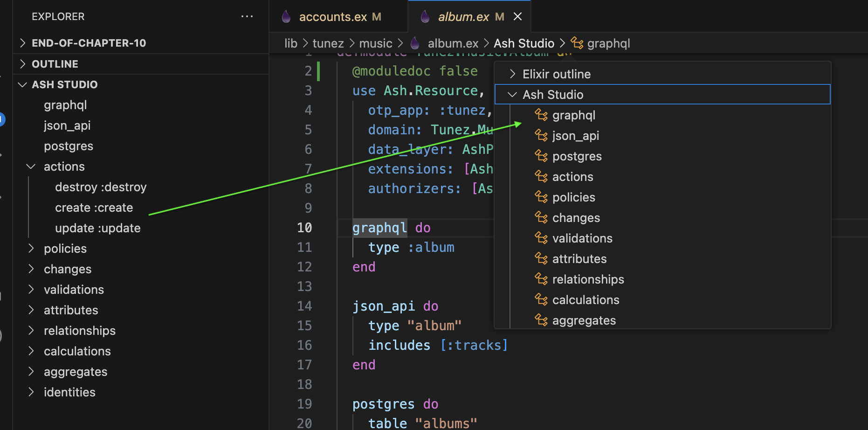868x430 pixels.
Task: Select create :create action in sidebar
Action: 94,208
